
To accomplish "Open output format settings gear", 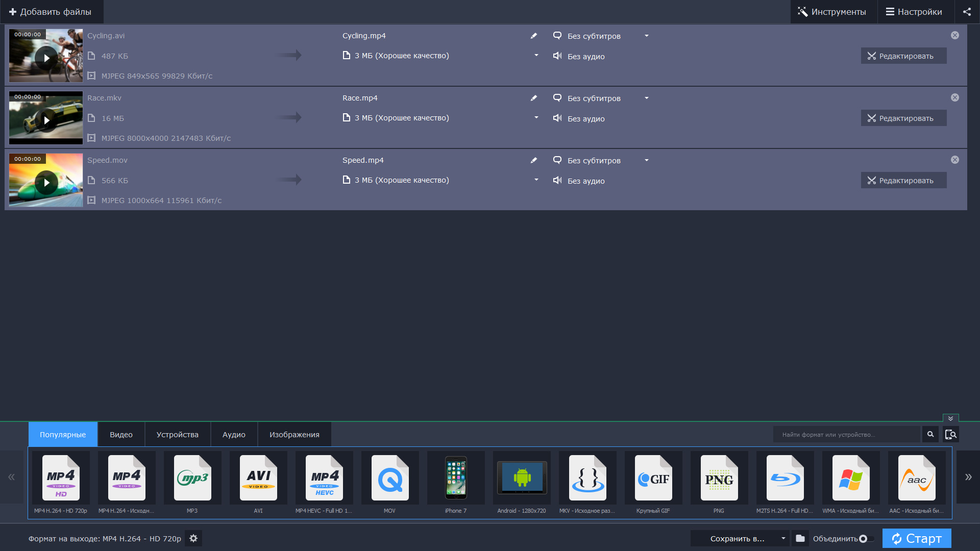I will point(193,538).
